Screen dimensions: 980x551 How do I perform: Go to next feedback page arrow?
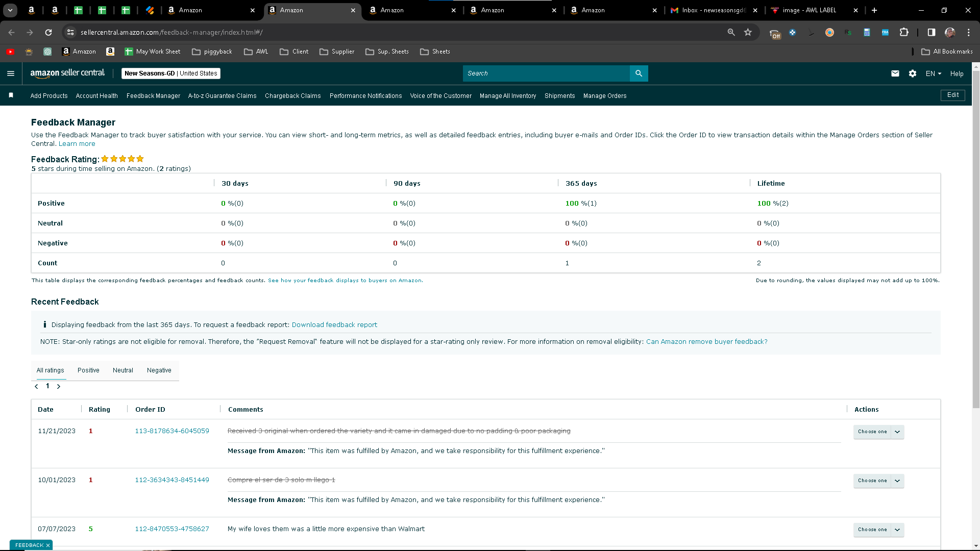tap(59, 387)
